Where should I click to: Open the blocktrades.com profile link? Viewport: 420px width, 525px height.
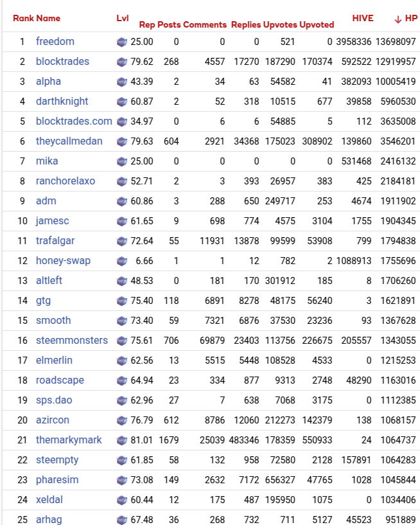pos(74,121)
